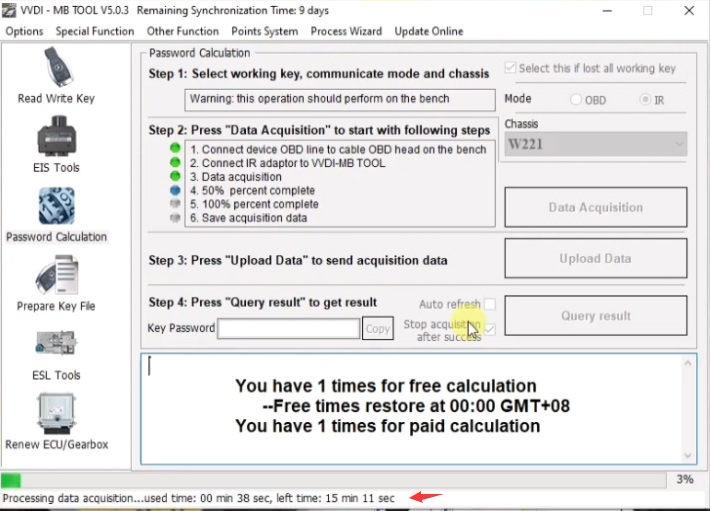
Task: Click 'You have 1 times for paid calculation'
Action: 388,426
